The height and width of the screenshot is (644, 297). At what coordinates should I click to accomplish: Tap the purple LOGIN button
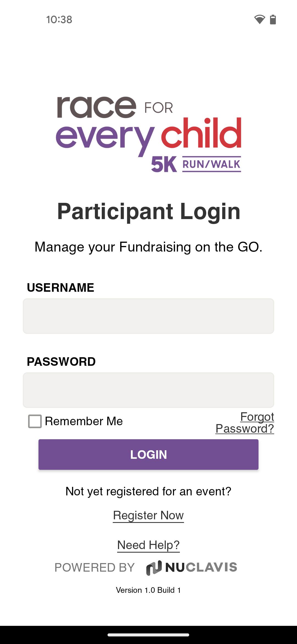pos(148,454)
